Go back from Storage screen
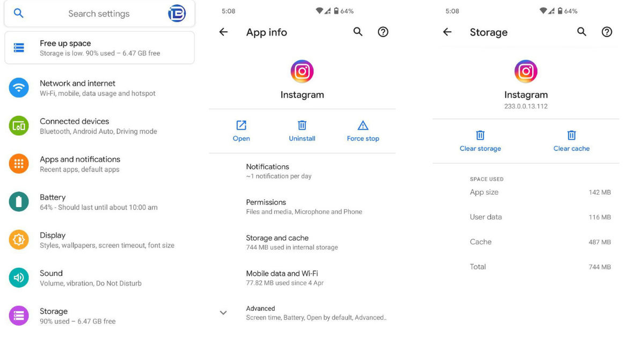Image resolution: width=644 pixels, height=338 pixels. [x=447, y=32]
